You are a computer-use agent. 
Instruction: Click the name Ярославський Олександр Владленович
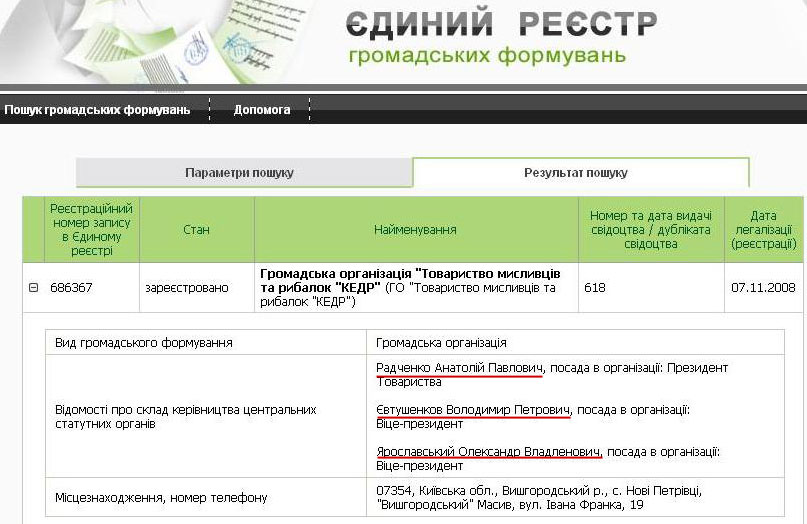coord(489,452)
